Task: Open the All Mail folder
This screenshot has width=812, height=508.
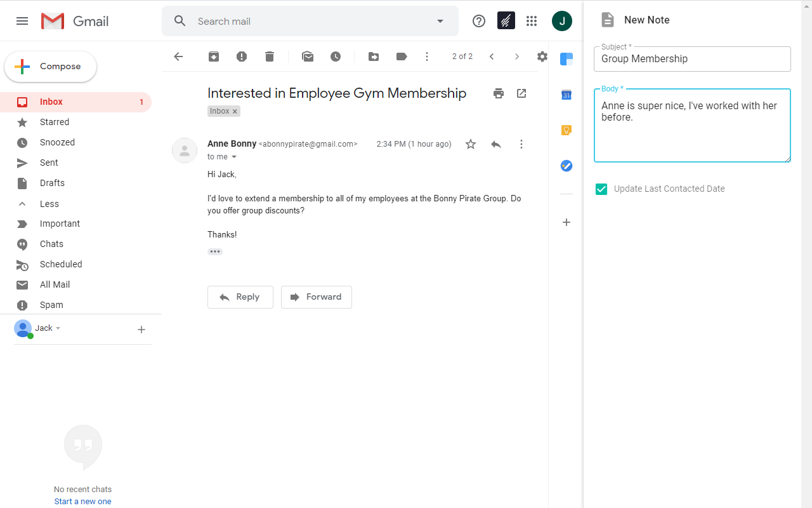Action: [x=75, y=284]
